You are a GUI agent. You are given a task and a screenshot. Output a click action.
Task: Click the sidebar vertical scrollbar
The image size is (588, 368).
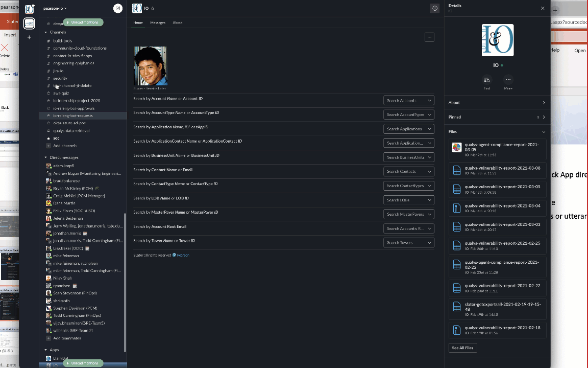[125, 283]
